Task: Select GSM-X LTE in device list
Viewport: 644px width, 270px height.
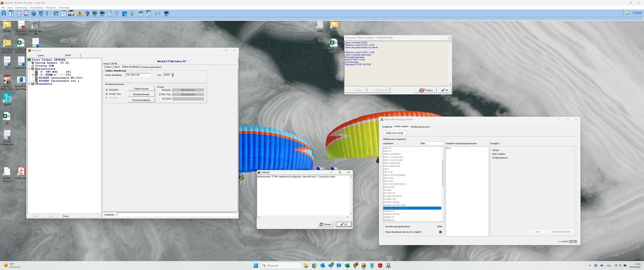Action: [412, 172]
